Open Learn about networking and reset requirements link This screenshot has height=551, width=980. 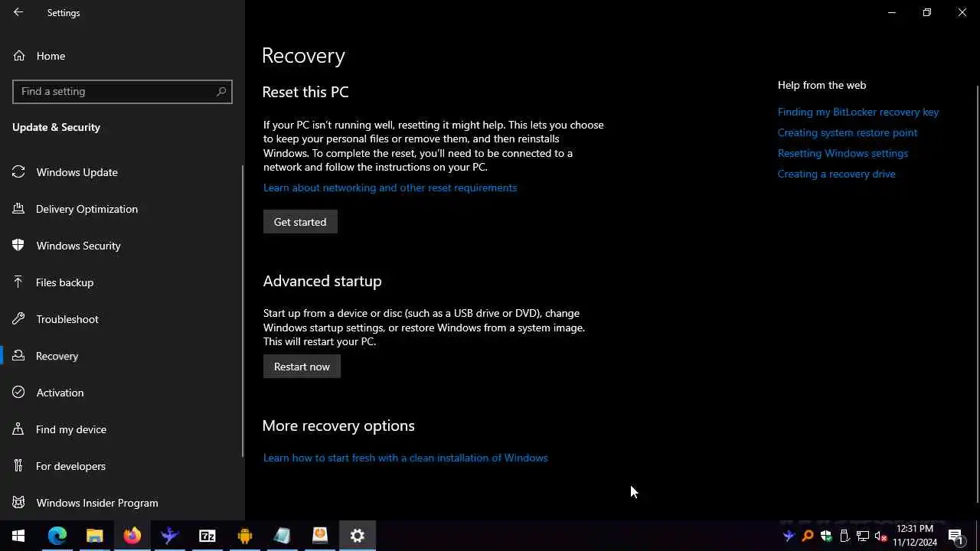(390, 187)
